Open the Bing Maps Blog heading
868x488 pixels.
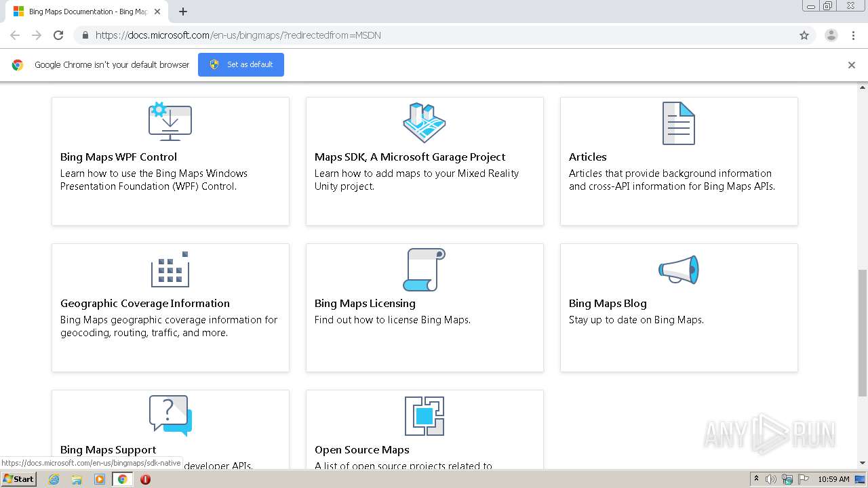(x=608, y=304)
